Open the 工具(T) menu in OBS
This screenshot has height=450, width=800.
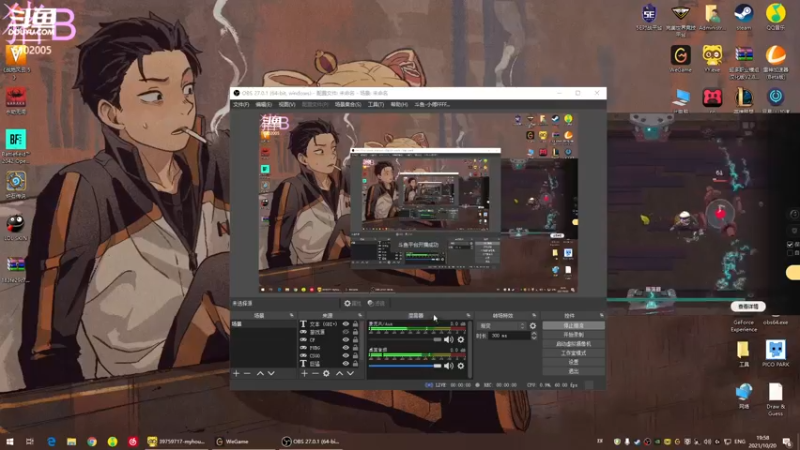376,105
